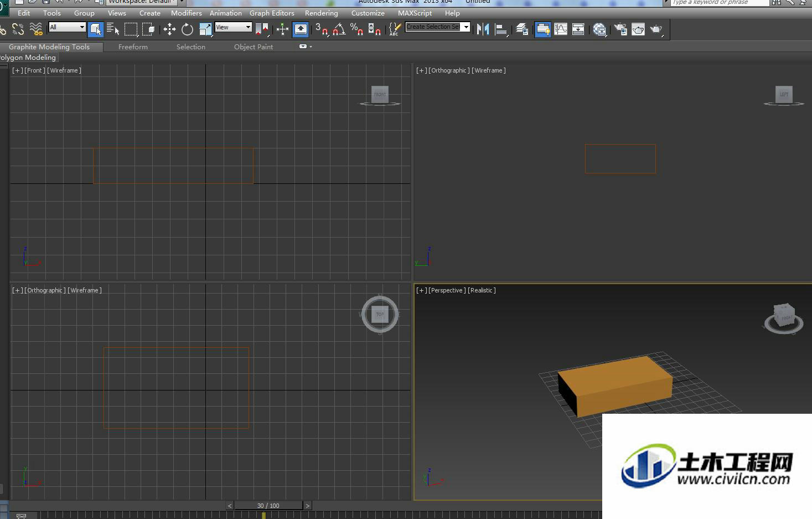This screenshot has height=519, width=812.
Task: Open the [+] menu of the Perspective viewport
Action: coord(422,290)
